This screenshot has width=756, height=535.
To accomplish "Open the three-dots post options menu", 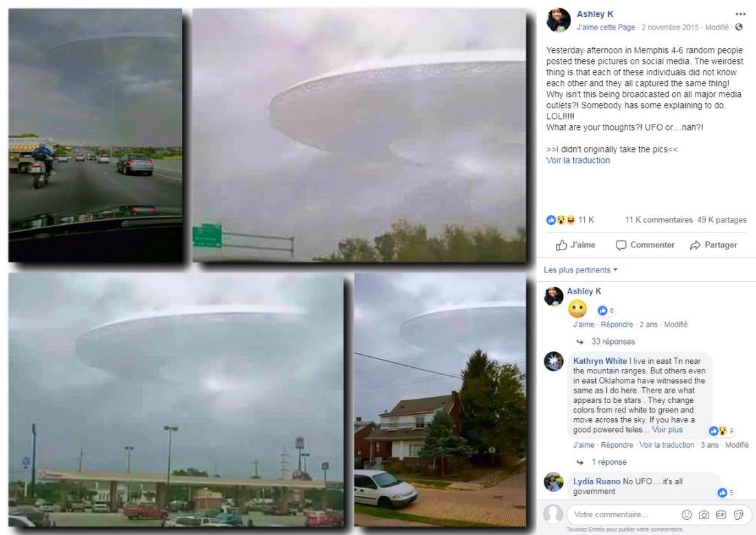I will click(x=740, y=14).
